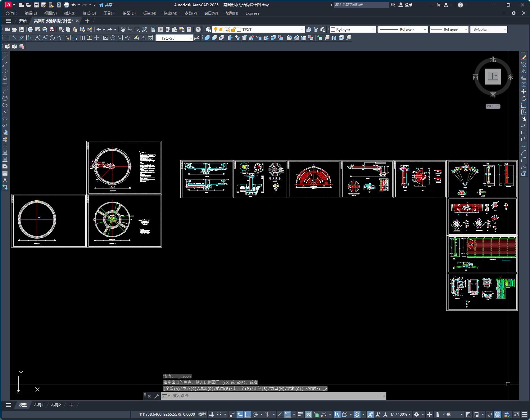Click the 北 direction on ViewCube compass

pos(493,60)
